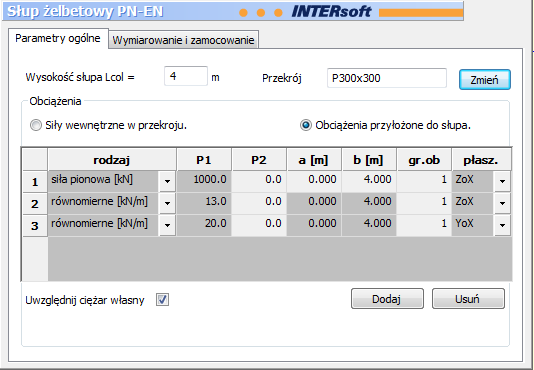Select row header 1 in loads table

pos(35,182)
